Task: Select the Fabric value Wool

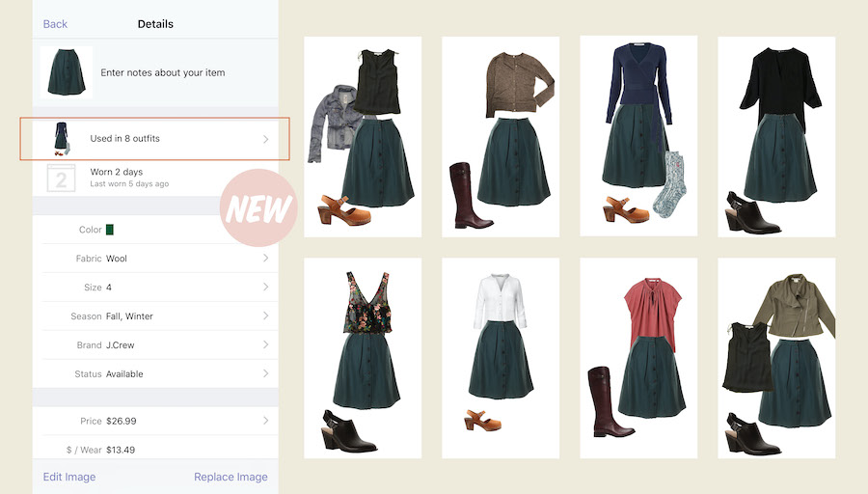Action: [x=117, y=259]
